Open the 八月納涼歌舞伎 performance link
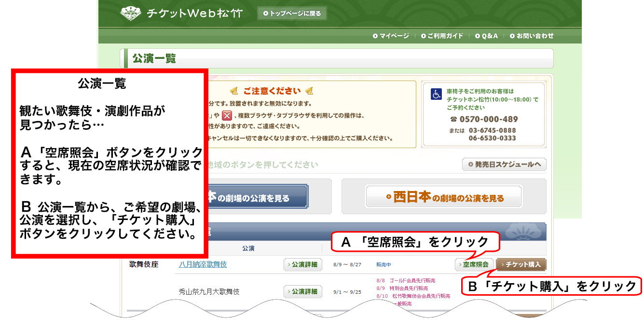Screen dimensions: 644x329 (203, 264)
